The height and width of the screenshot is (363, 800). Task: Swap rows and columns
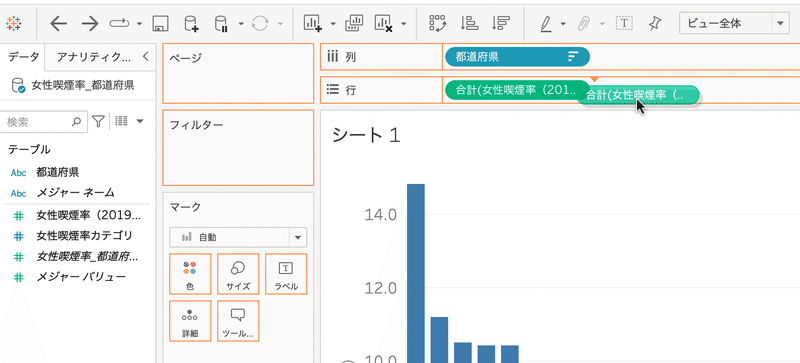coord(438,23)
